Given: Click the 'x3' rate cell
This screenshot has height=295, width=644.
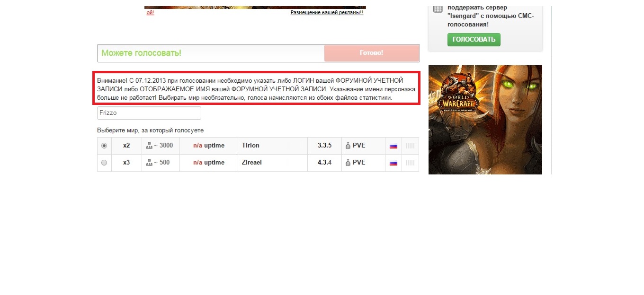Looking at the screenshot, I should pos(126,163).
